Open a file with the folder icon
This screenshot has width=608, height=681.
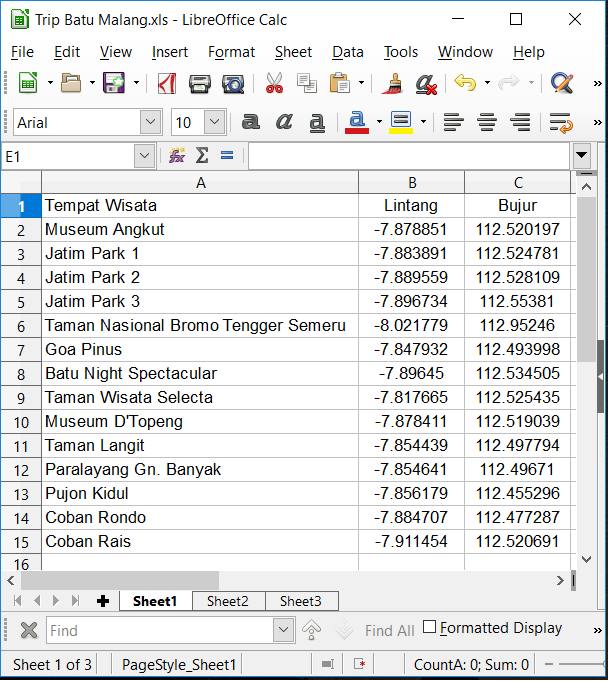coord(71,83)
